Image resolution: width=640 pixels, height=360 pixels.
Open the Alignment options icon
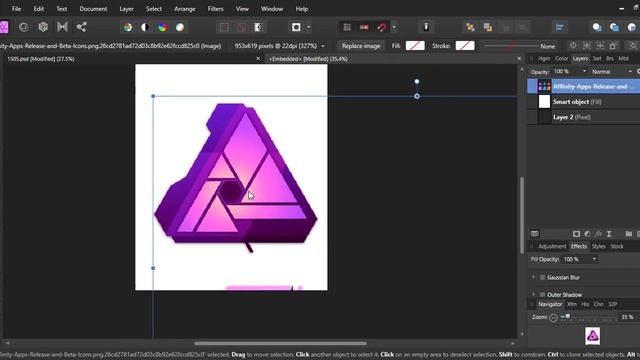pos(559,27)
